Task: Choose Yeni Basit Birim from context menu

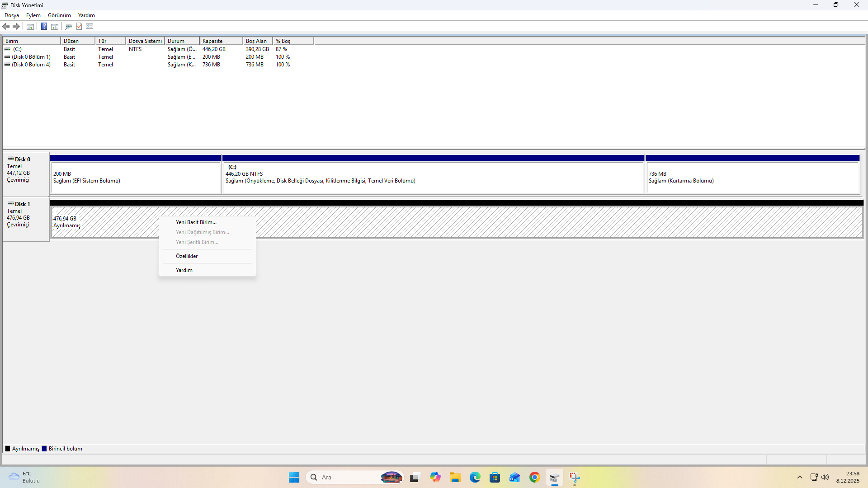Action: (x=196, y=222)
